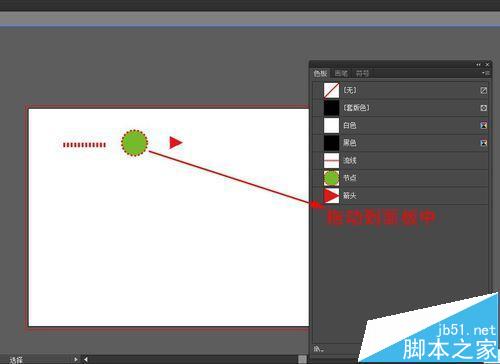Switch to the 画笔 tab
Image resolution: width=500 pixels, height=364 pixels.
point(341,73)
